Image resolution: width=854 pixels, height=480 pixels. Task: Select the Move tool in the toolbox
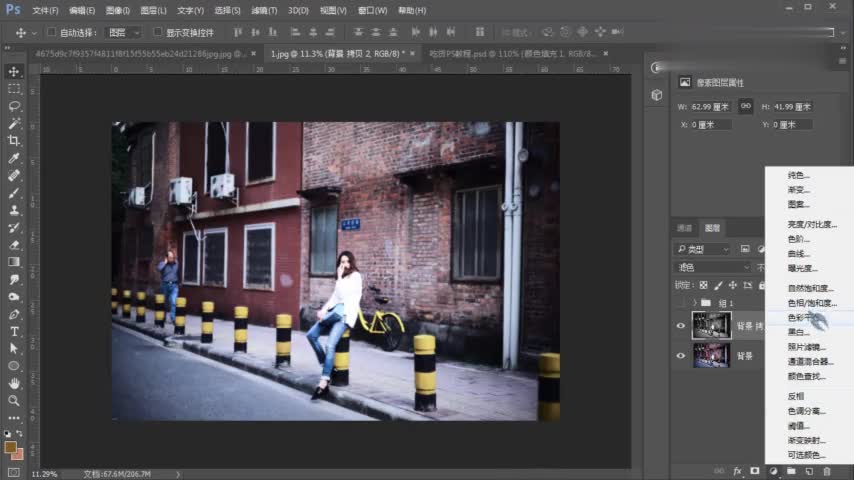pyautogui.click(x=14, y=72)
